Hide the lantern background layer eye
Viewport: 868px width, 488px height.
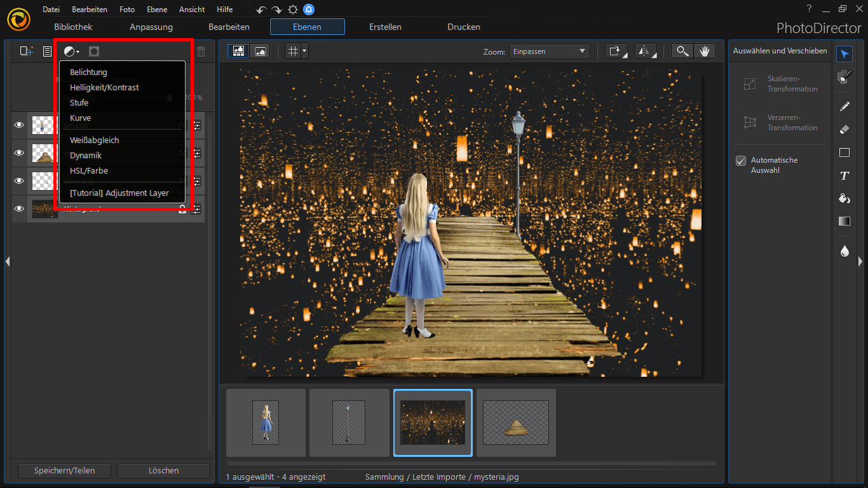pos(19,208)
